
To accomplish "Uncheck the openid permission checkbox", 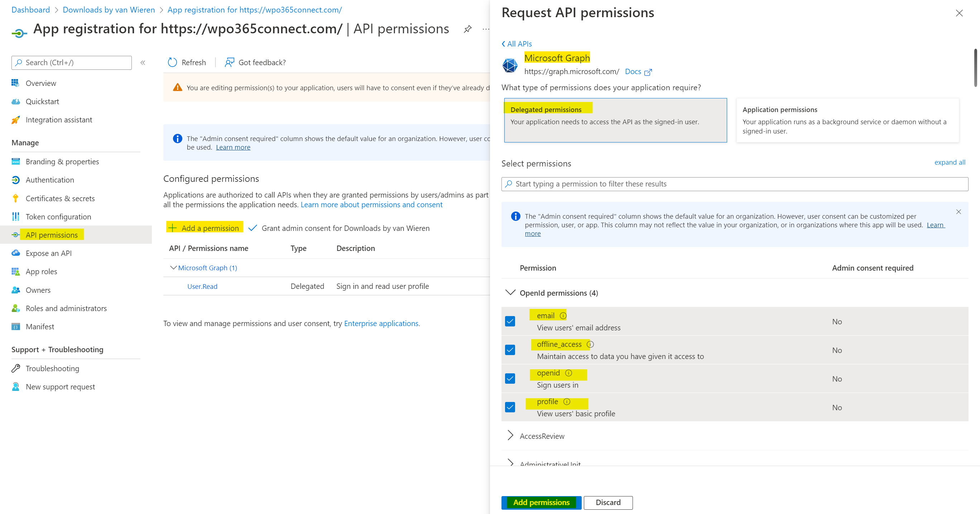I will tap(510, 379).
